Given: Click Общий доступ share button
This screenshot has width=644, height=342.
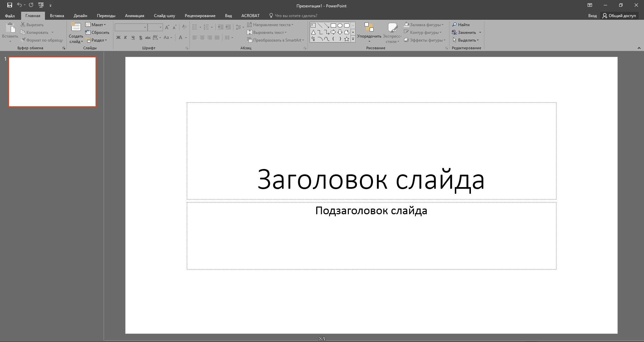Looking at the screenshot, I should point(619,16).
